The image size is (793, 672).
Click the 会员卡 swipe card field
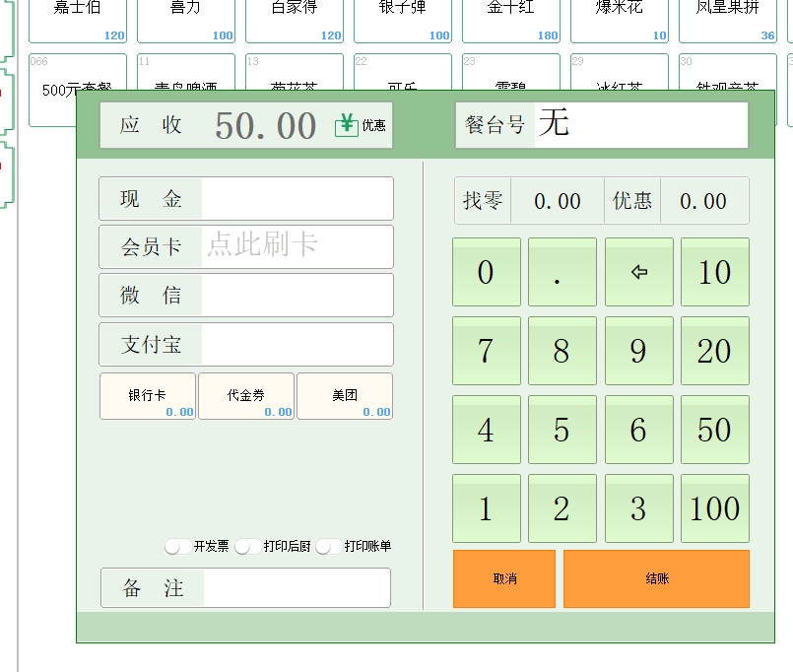tap(297, 246)
